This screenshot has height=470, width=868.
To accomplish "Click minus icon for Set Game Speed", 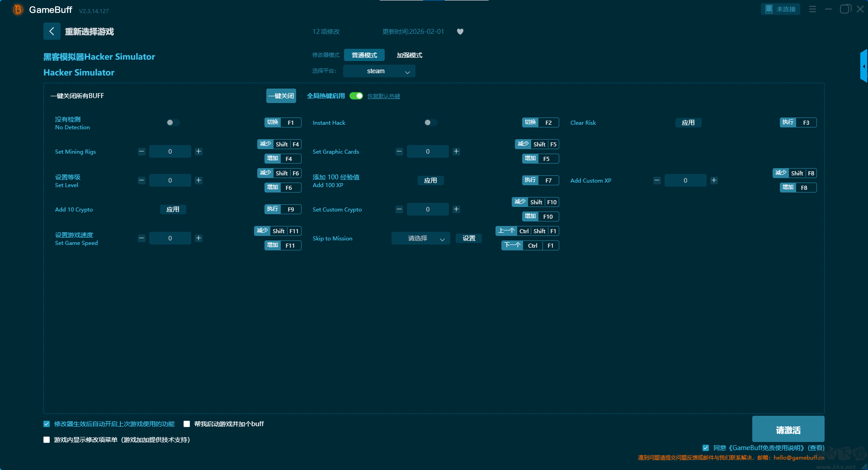I will [x=142, y=238].
